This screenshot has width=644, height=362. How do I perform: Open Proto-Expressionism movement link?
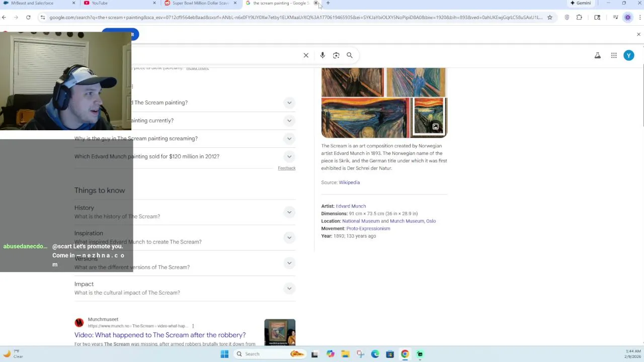368,229
